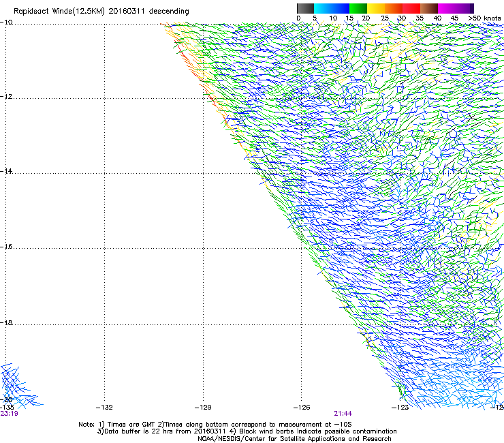Click the -132 longitude axis label
Viewport: 504px width, 443px height.
104,408
